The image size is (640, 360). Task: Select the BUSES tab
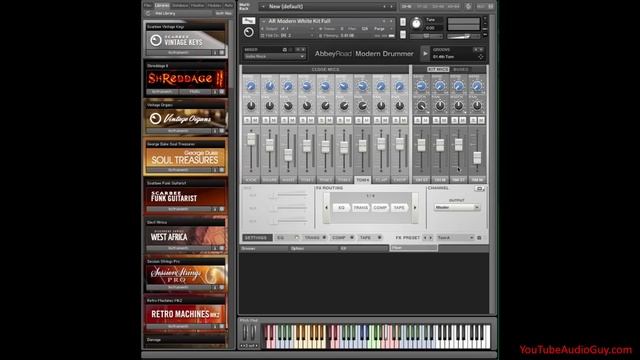461,69
